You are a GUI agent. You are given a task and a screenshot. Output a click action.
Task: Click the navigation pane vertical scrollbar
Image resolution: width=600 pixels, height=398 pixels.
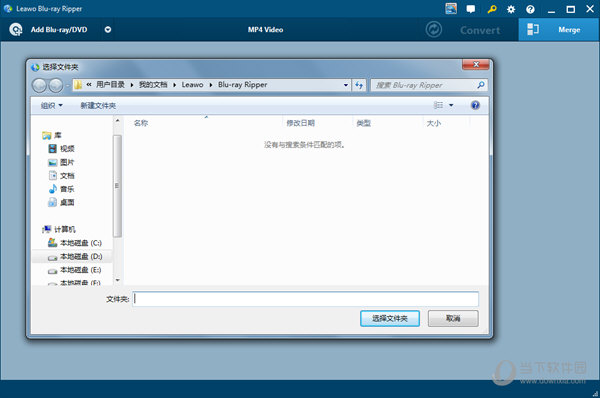tap(117, 186)
